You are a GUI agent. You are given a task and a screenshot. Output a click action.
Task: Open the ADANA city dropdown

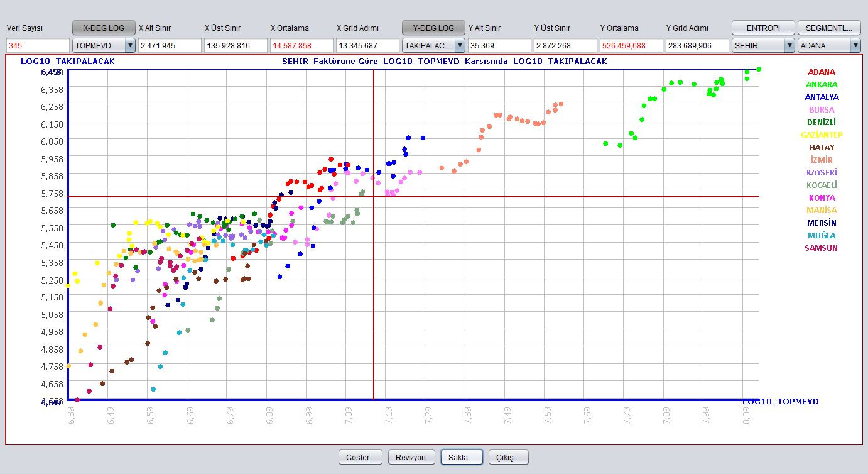[829, 45]
